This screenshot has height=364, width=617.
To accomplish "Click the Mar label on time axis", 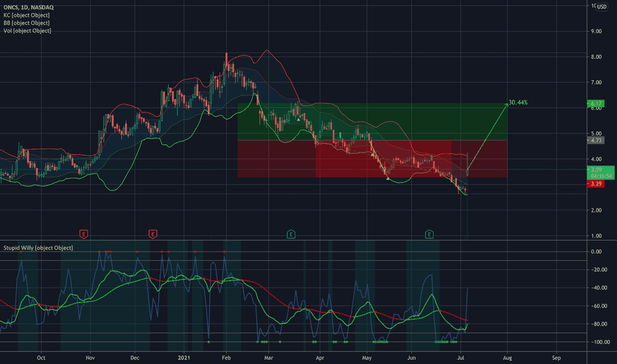I will tap(268, 357).
